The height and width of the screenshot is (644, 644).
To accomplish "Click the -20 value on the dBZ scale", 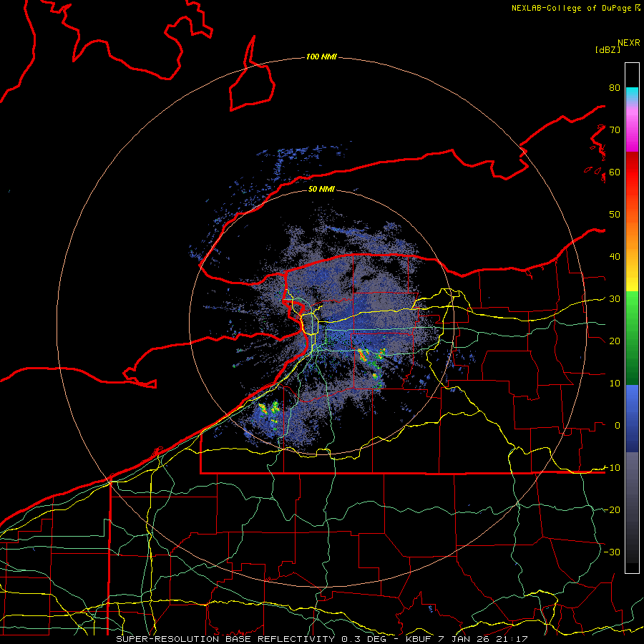I will point(612,509).
